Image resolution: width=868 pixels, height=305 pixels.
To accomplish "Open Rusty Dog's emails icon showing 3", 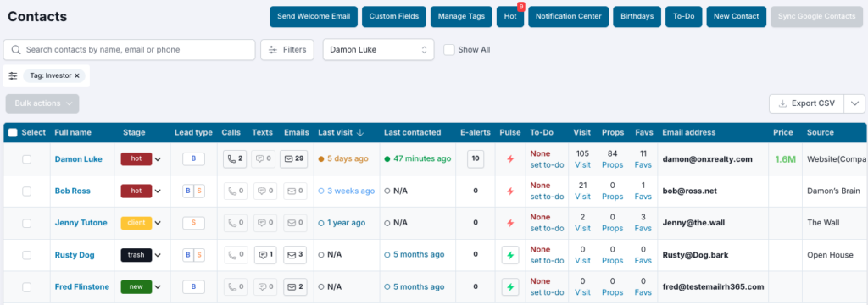I will pyautogui.click(x=294, y=255).
